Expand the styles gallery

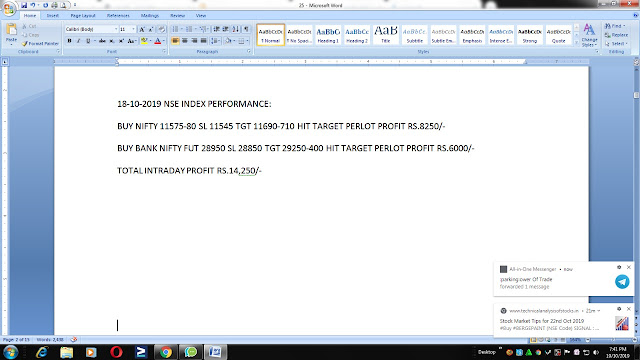(576, 43)
